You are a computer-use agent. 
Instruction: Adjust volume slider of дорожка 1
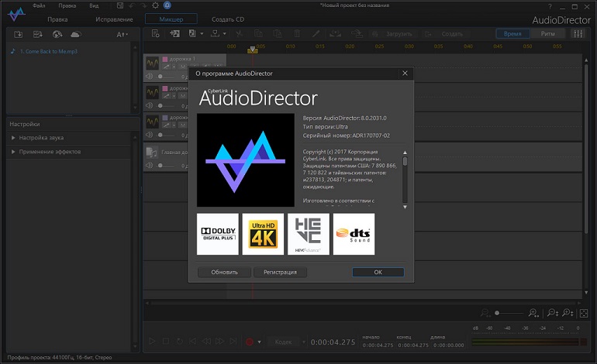point(167,77)
